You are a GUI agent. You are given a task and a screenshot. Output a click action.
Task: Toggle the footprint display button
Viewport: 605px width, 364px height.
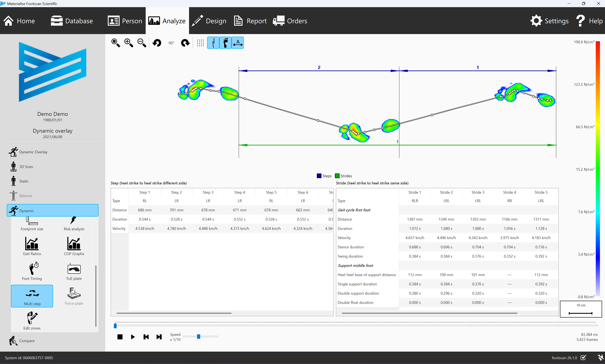[225, 43]
